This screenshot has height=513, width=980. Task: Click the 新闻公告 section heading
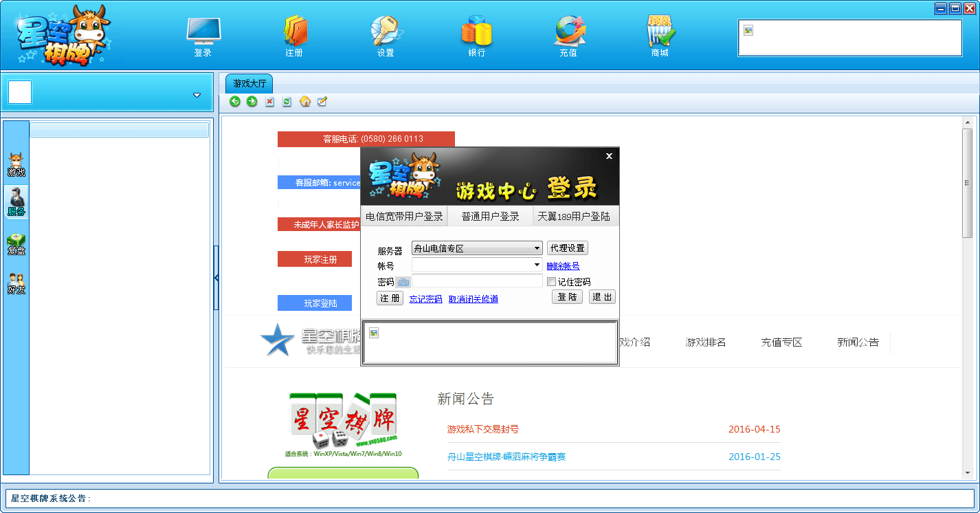click(466, 399)
